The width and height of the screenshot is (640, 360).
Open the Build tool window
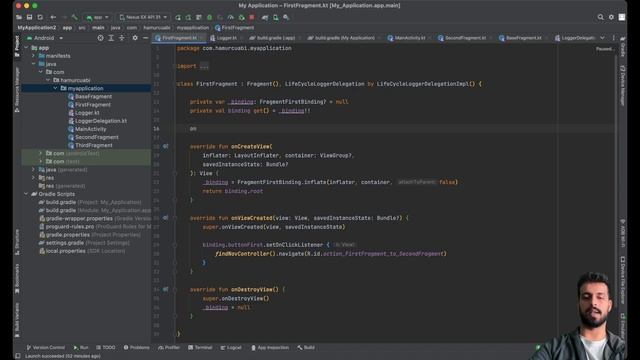pyautogui.click(x=306, y=348)
